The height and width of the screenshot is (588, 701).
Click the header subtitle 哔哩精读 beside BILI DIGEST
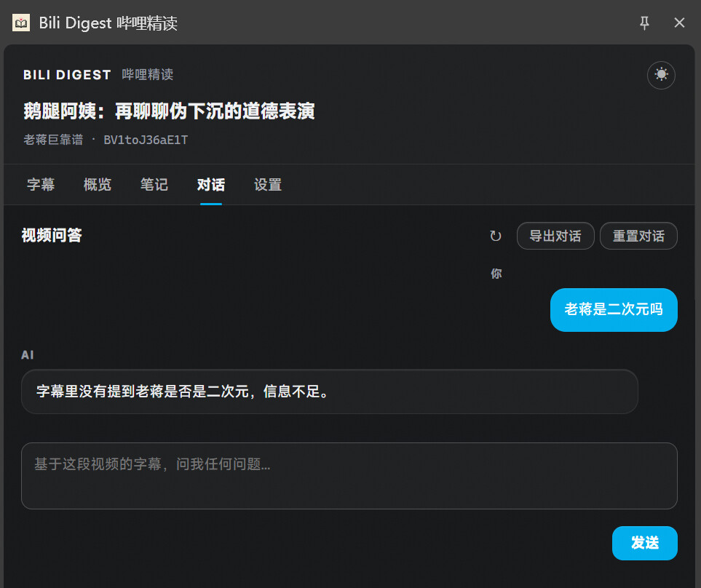tap(148, 75)
